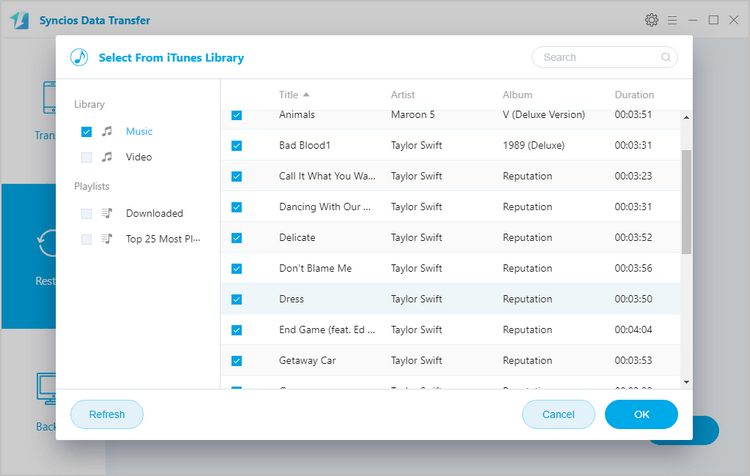
Task: Tick the Downloaded playlist checkbox
Action: [x=86, y=213]
